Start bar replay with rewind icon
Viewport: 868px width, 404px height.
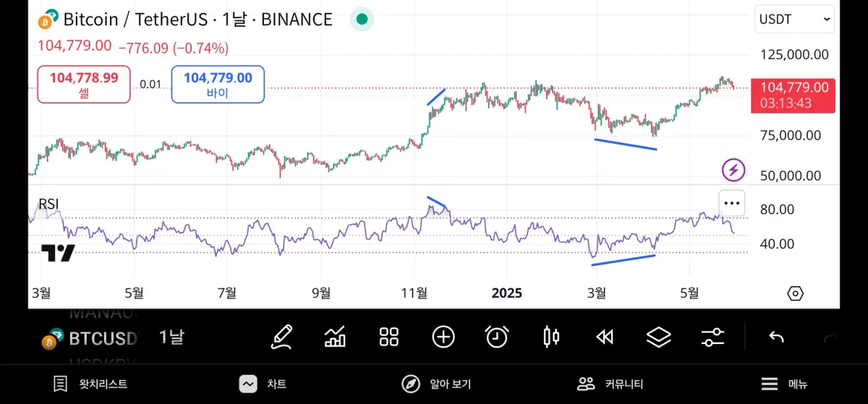[605, 337]
